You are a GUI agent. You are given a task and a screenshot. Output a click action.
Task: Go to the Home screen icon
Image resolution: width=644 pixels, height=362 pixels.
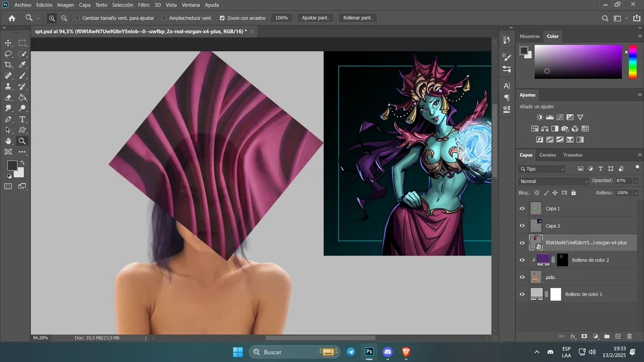click(12, 18)
